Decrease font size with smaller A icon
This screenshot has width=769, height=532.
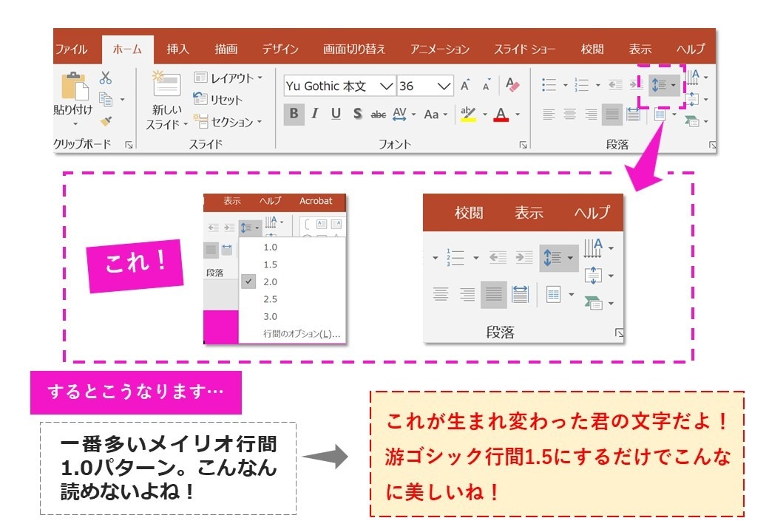487,85
